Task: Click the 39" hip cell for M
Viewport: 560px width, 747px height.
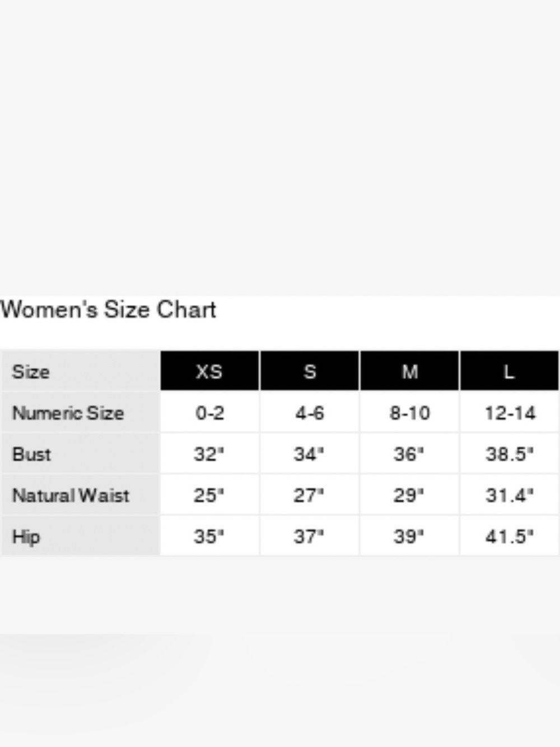Action: (x=409, y=536)
